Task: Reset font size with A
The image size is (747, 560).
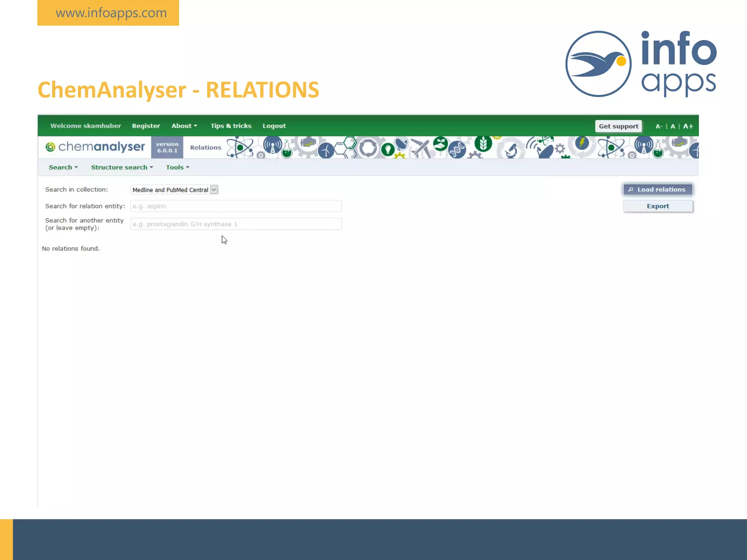Action: click(673, 126)
